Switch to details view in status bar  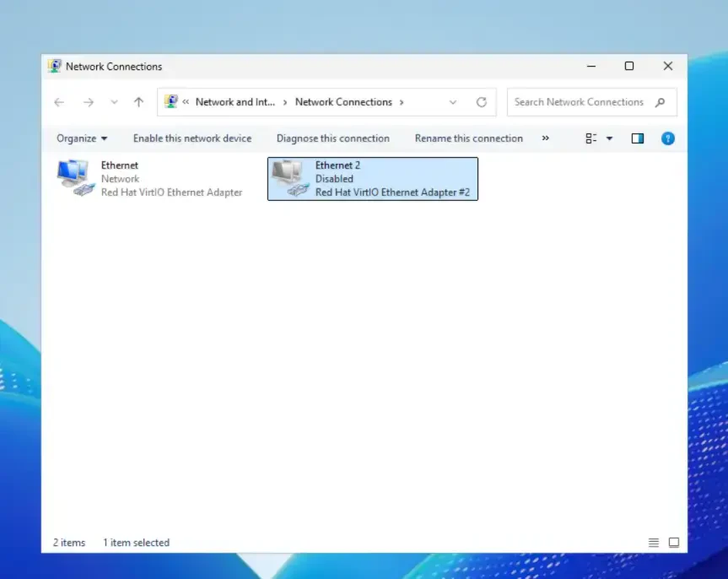click(654, 543)
